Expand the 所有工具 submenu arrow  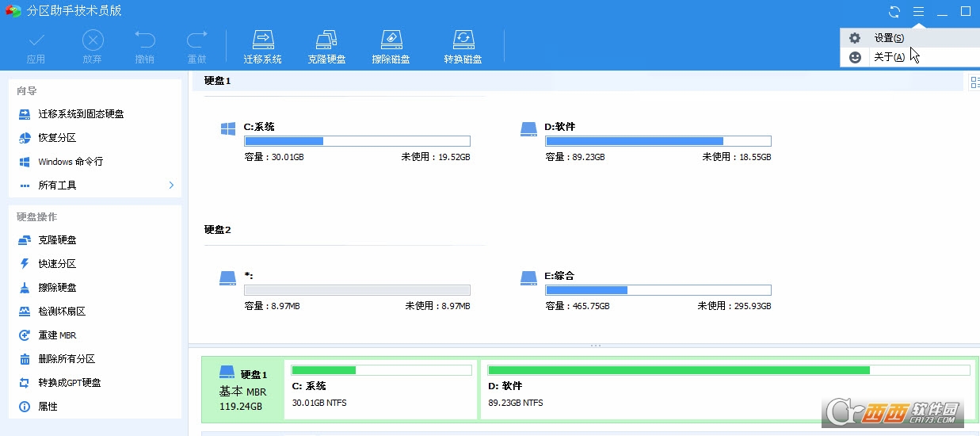tap(171, 185)
